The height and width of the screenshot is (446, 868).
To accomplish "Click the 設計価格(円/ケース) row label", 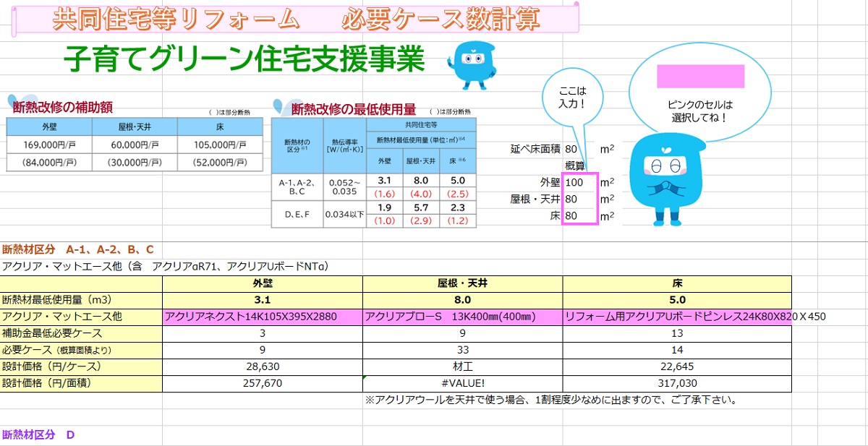I will (x=81, y=366).
